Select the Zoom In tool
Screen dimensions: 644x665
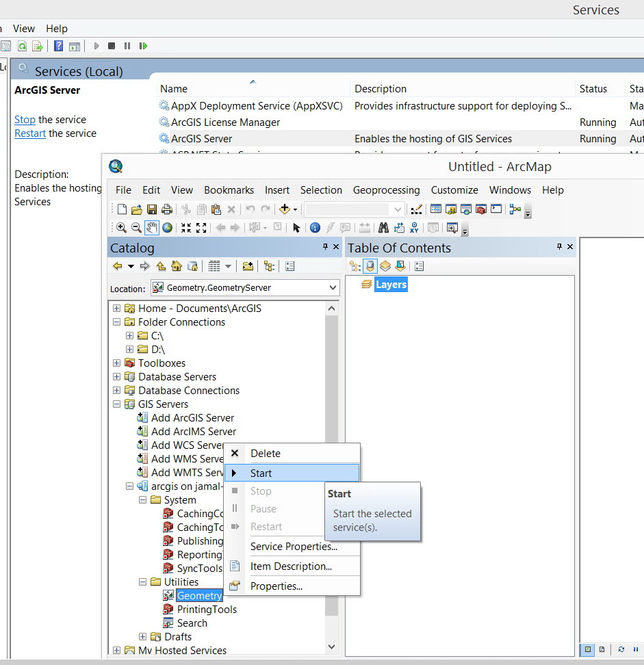pos(121,228)
